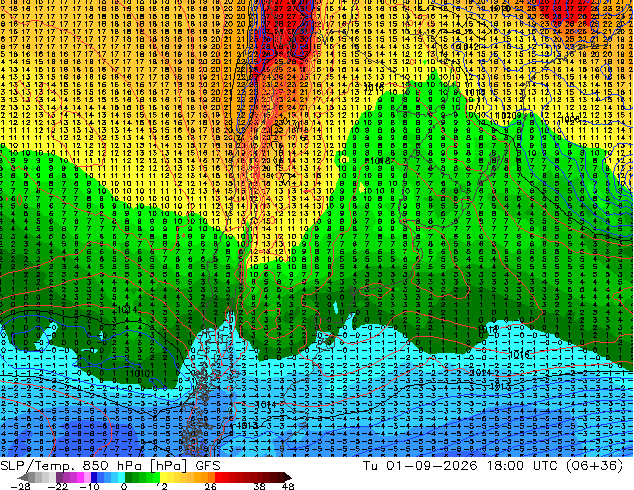Click the (06+36) forecast run label
Image resolution: width=634 pixels, height=490 pixels.
[595, 466]
